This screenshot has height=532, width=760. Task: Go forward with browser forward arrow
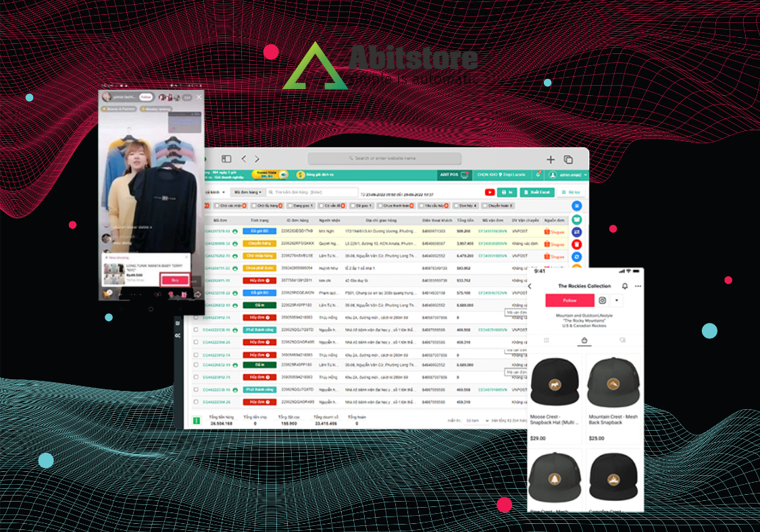[x=257, y=159]
